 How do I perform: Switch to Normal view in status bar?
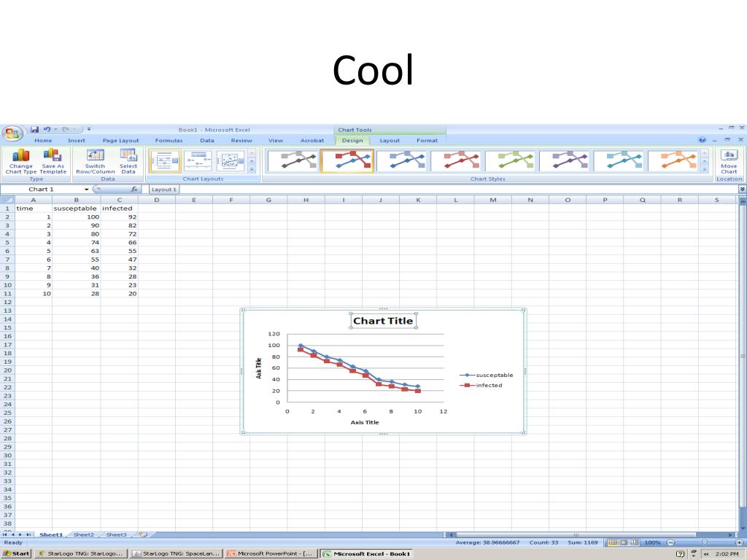(613, 542)
